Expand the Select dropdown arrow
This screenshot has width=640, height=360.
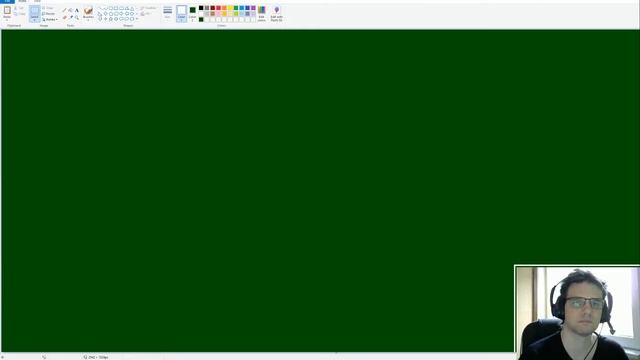click(35, 19)
